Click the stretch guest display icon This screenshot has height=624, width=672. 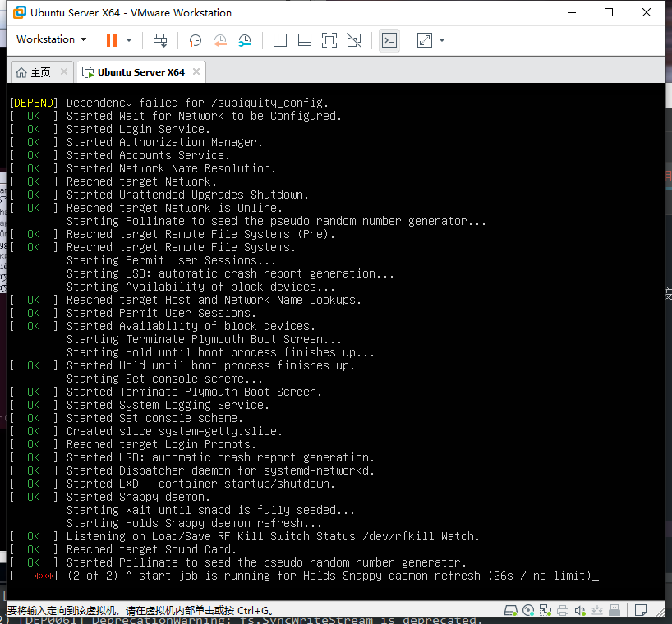(x=424, y=40)
